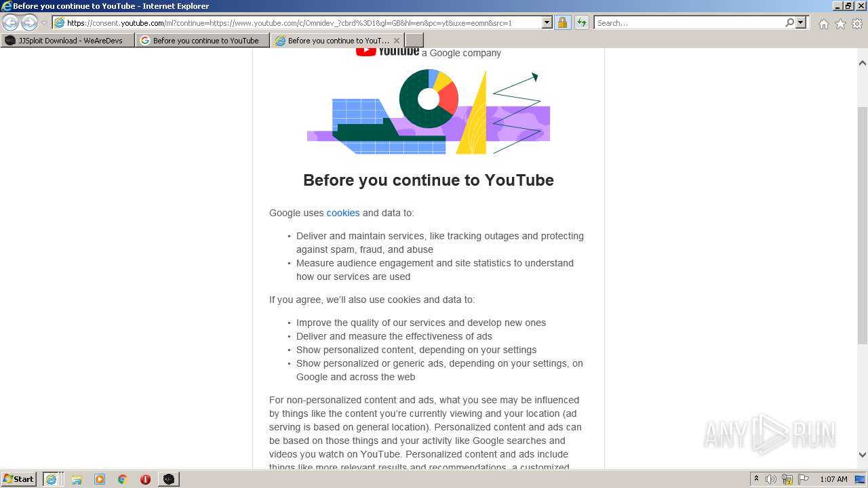This screenshot has width=868, height=488.
Task: Click the vertical scrollbar thumb
Action: coord(863,225)
